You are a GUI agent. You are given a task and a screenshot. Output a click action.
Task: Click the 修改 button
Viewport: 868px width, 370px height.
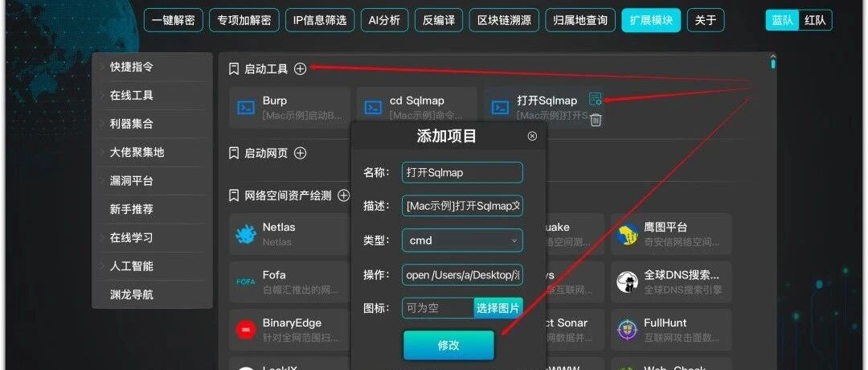pyautogui.click(x=448, y=346)
